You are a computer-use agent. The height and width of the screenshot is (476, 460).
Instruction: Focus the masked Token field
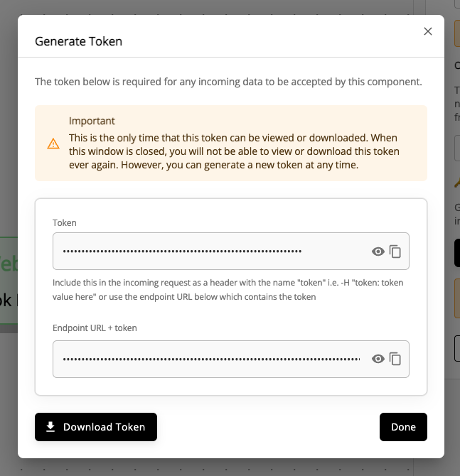231,251
